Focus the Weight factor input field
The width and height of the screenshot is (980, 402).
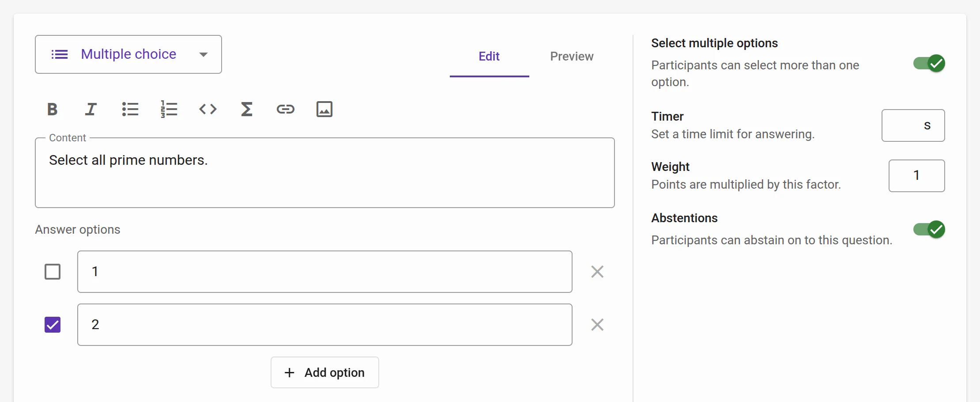click(x=916, y=176)
